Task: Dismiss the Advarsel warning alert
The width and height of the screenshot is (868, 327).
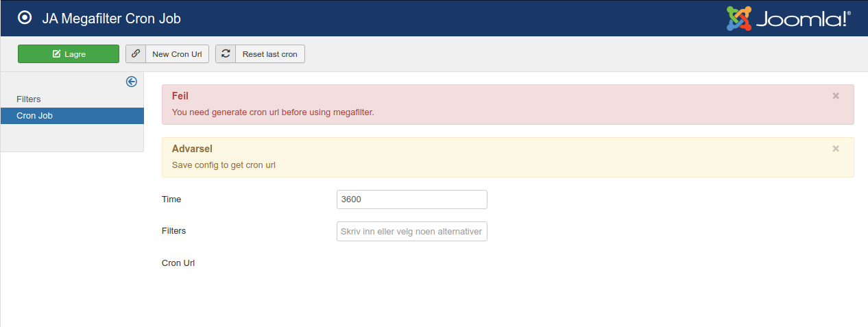Action: [836, 149]
